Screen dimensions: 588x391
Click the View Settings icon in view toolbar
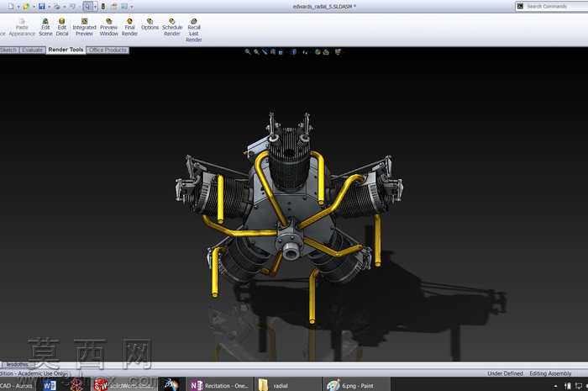[x=338, y=52]
